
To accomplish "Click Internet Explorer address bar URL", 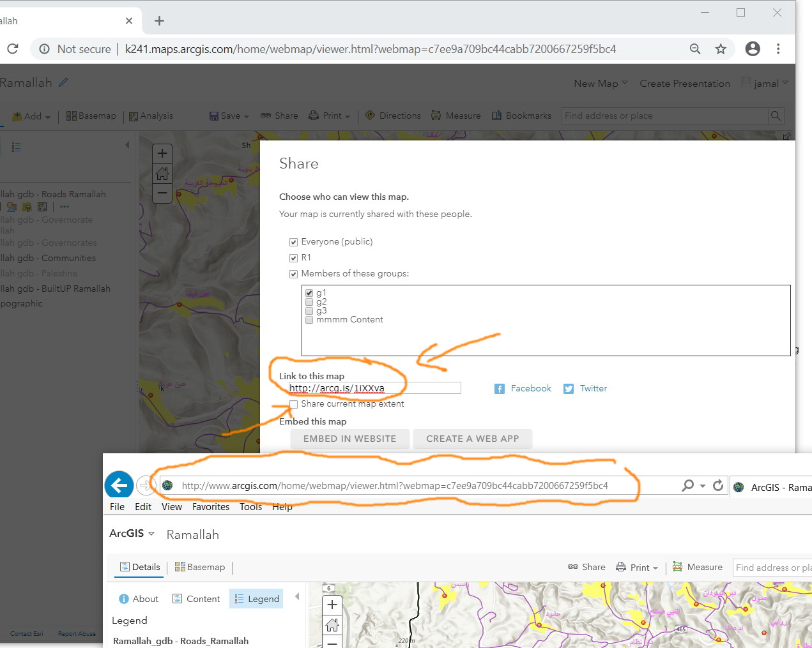I will 395,485.
